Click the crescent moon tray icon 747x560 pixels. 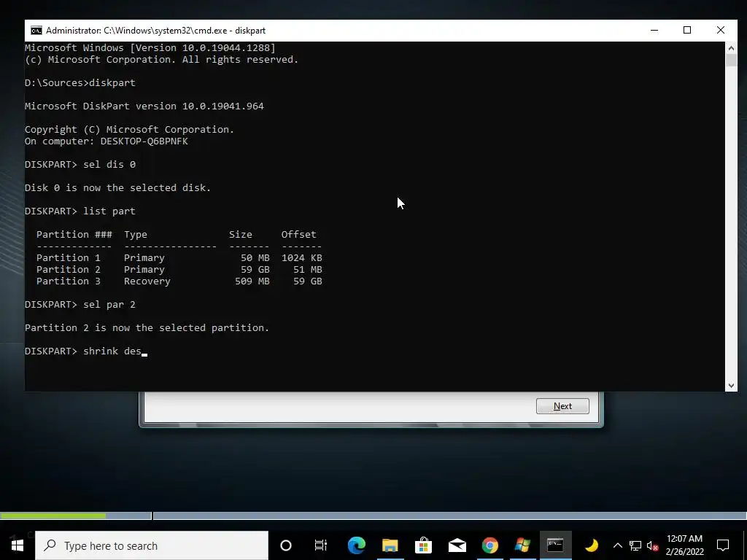pos(591,545)
